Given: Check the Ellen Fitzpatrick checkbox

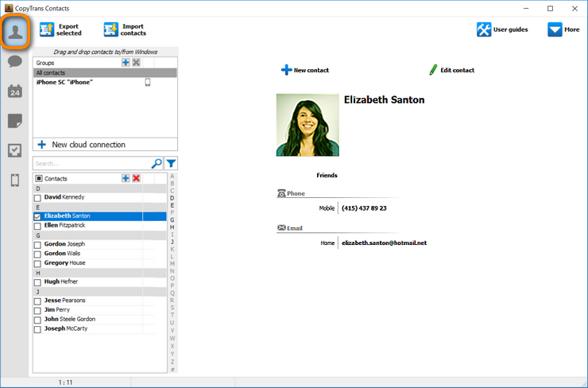Looking at the screenshot, I should click(37, 226).
